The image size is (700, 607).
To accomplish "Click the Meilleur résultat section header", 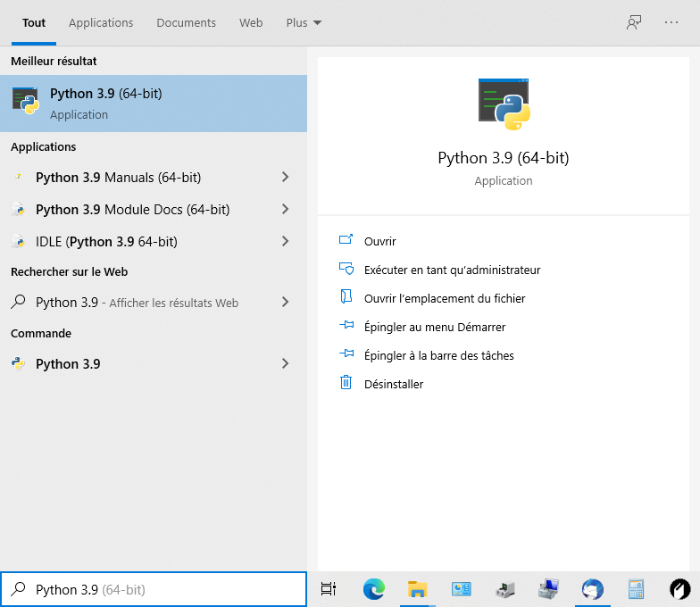I will pos(54,61).
